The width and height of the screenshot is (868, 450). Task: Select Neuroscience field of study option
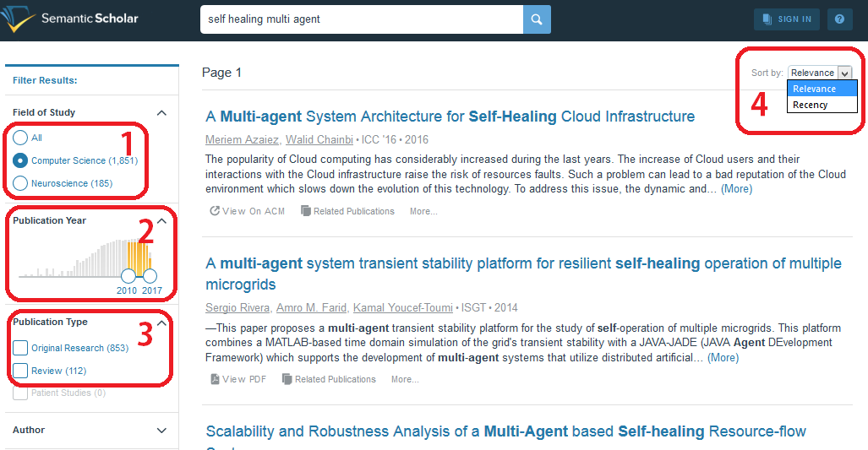point(20,183)
